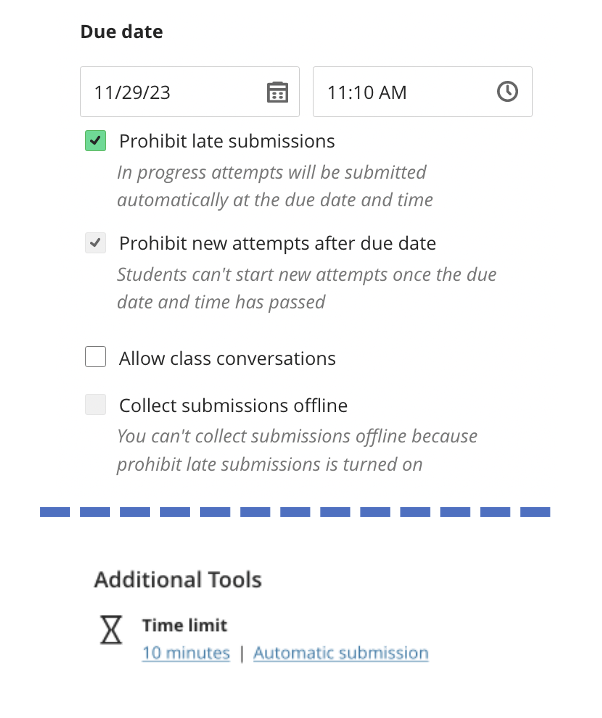602x718 pixels.
Task: Open the 10 minutes time limit link
Action: 186,653
